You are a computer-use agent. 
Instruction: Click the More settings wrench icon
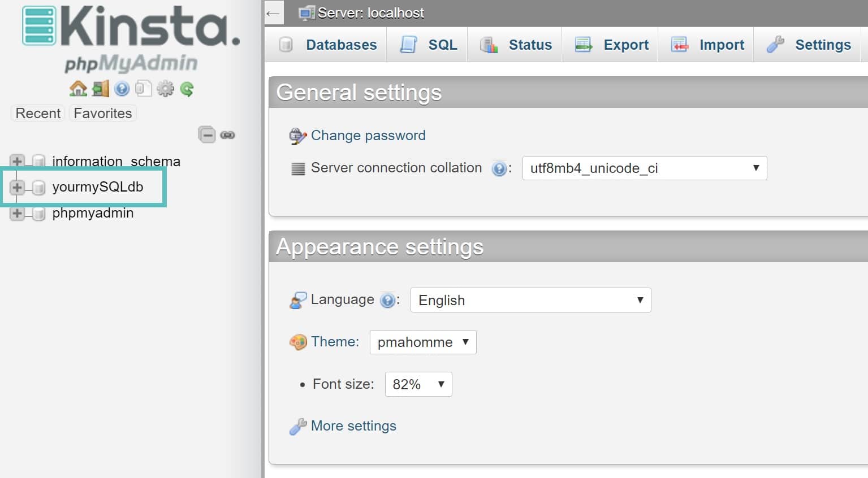298,427
